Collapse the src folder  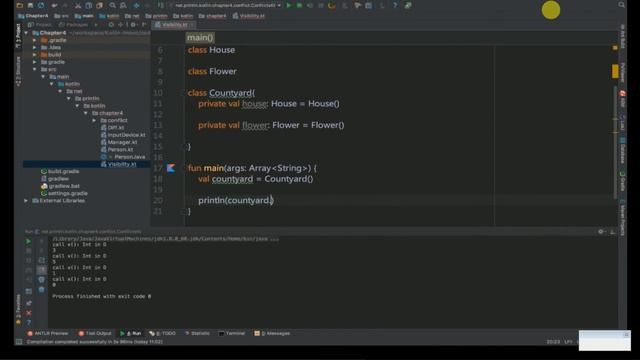pos(35,69)
